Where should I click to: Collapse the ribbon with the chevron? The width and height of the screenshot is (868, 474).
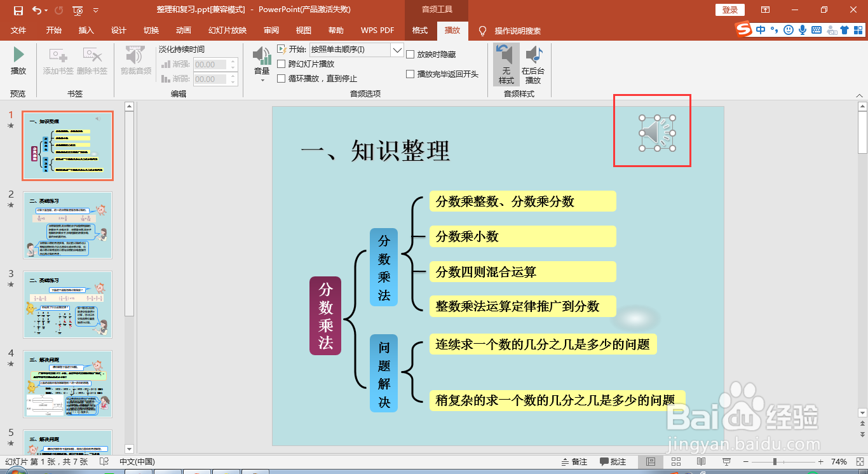[x=859, y=95]
